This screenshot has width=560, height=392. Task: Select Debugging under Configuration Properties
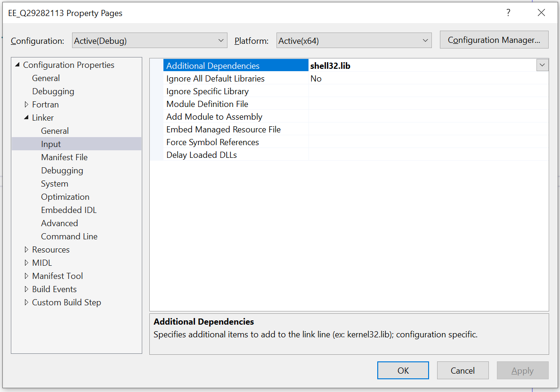coord(53,91)
